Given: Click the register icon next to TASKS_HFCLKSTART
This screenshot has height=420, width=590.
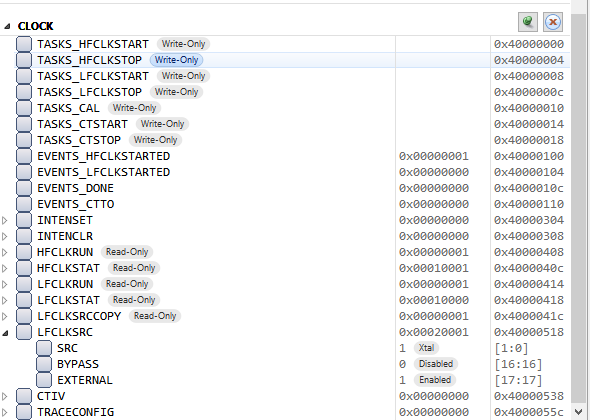Looking at the screenshot, I should 24,44.
